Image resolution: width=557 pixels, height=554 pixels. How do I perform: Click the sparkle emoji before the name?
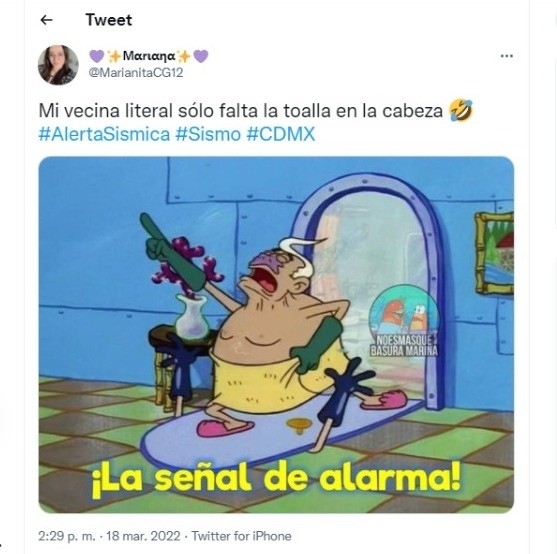114,56
